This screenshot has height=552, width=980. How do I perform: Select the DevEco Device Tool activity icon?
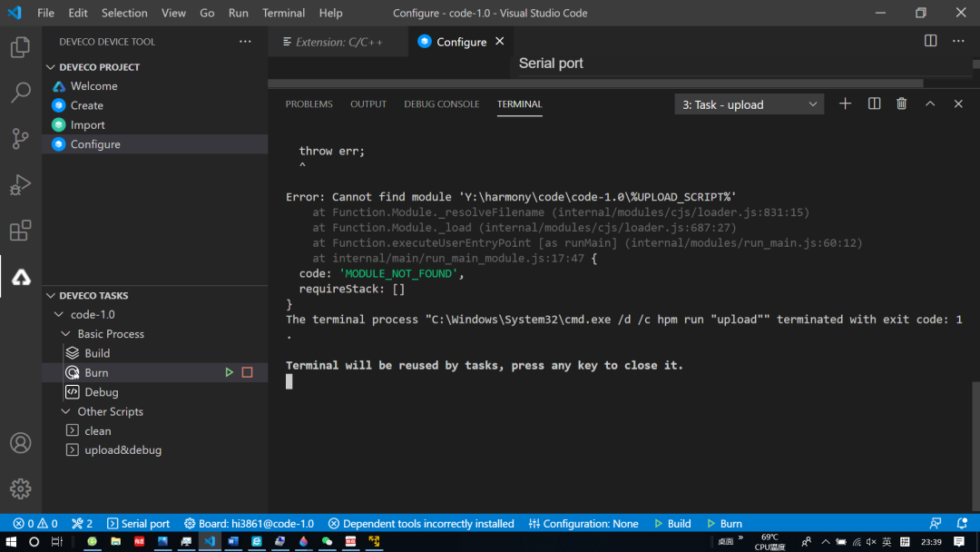[21, 277]
